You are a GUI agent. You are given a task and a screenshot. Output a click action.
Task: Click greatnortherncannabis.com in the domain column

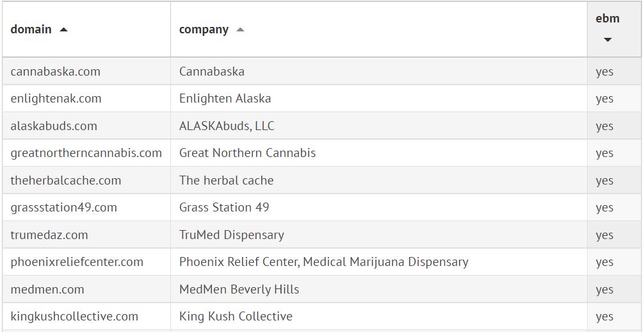coord(86,153)
